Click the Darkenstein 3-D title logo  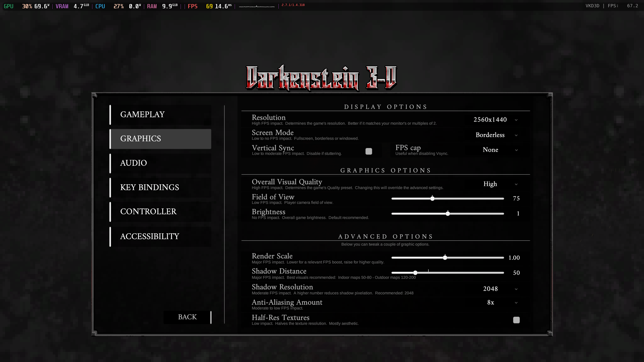321,78
